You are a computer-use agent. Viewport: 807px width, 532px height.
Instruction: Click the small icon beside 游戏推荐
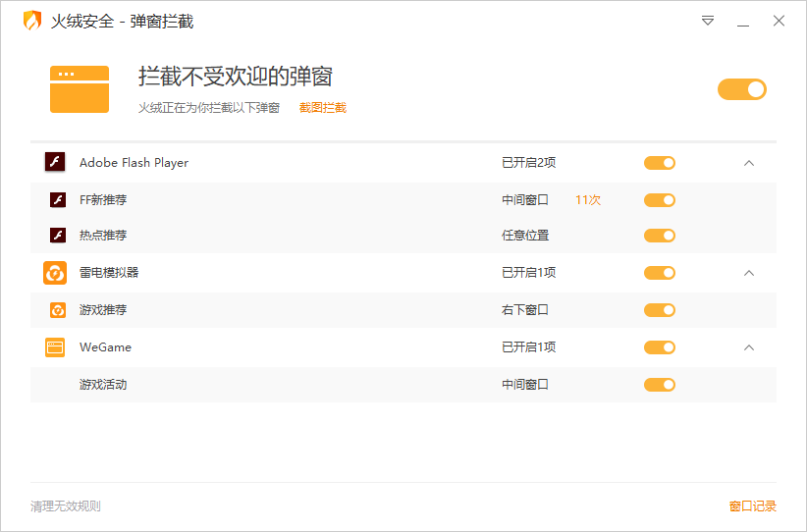(58, 310)
